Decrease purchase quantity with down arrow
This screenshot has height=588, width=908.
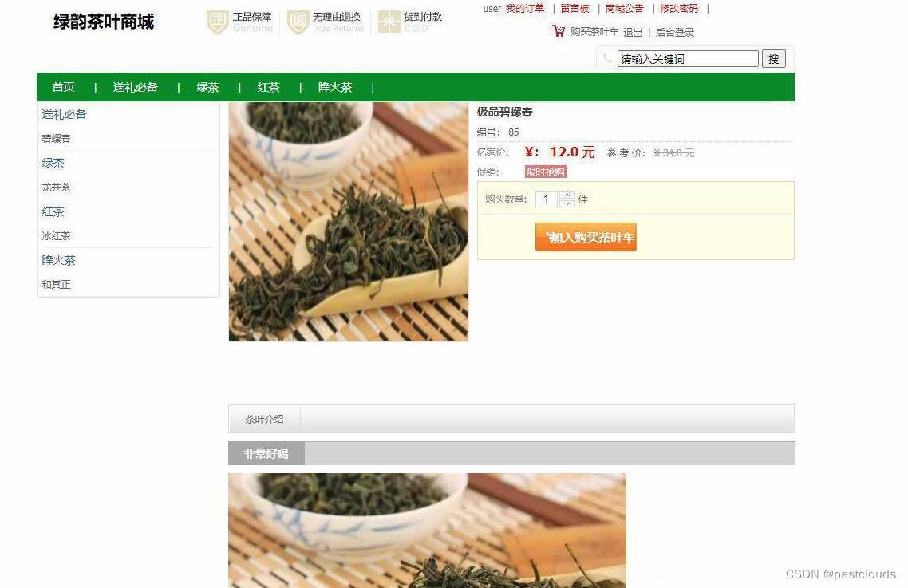(x=567, y=203)
